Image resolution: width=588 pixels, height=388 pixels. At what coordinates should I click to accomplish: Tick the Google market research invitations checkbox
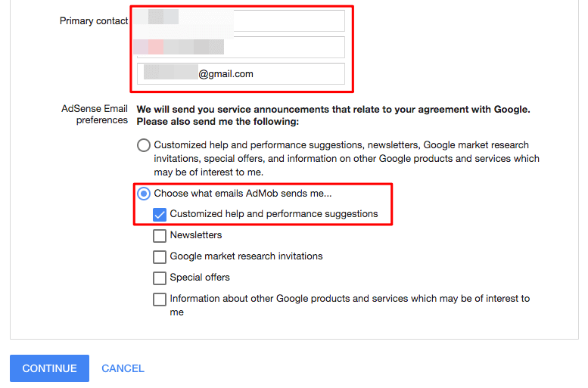(160, 257)
